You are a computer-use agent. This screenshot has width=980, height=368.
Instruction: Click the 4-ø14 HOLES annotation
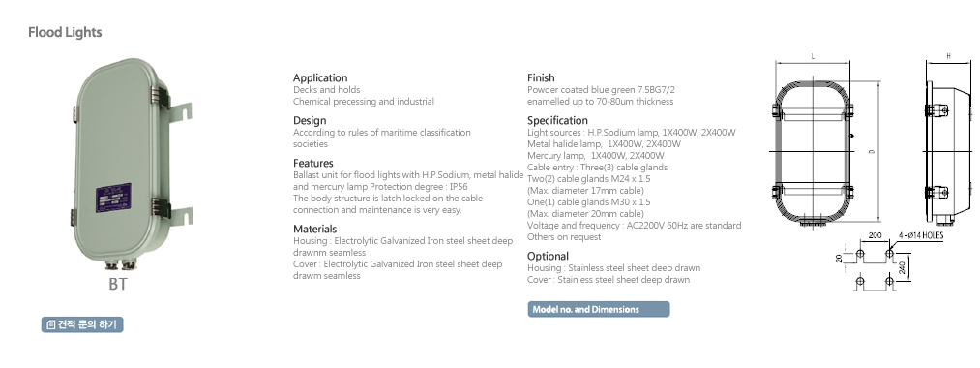click(921, 236)
